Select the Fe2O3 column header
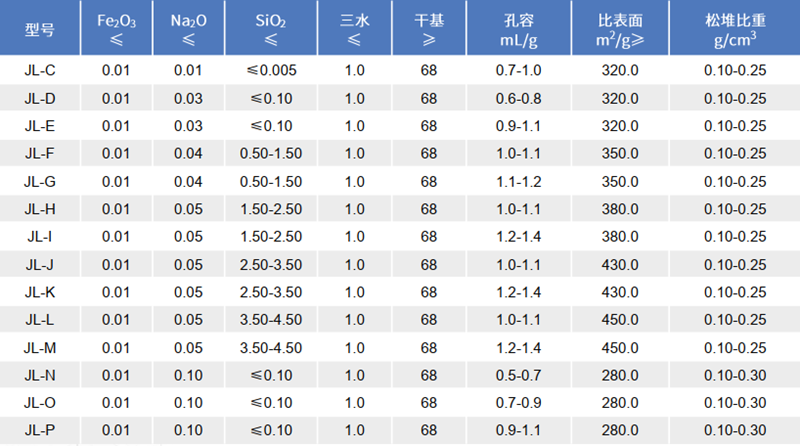 tap(116, 29)
